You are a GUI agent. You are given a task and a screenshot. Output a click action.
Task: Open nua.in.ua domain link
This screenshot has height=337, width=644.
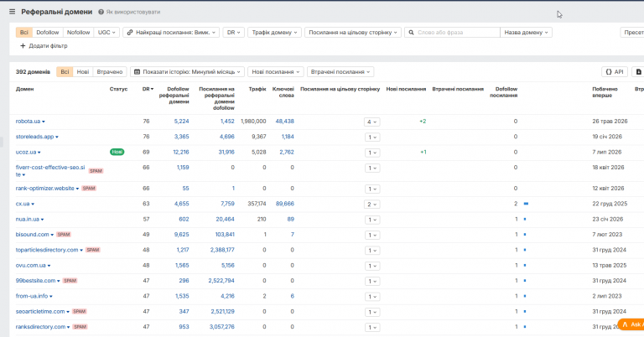point(29,219)
